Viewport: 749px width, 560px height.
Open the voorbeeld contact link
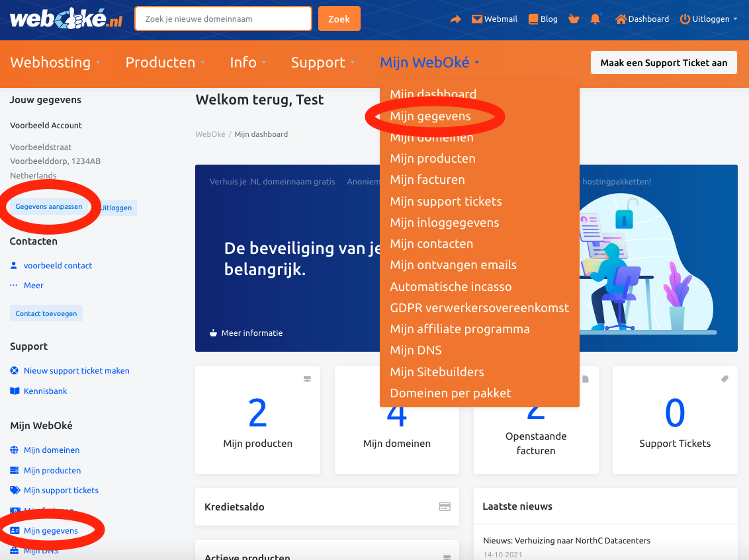pyautogui.click(x=58, y=265)
